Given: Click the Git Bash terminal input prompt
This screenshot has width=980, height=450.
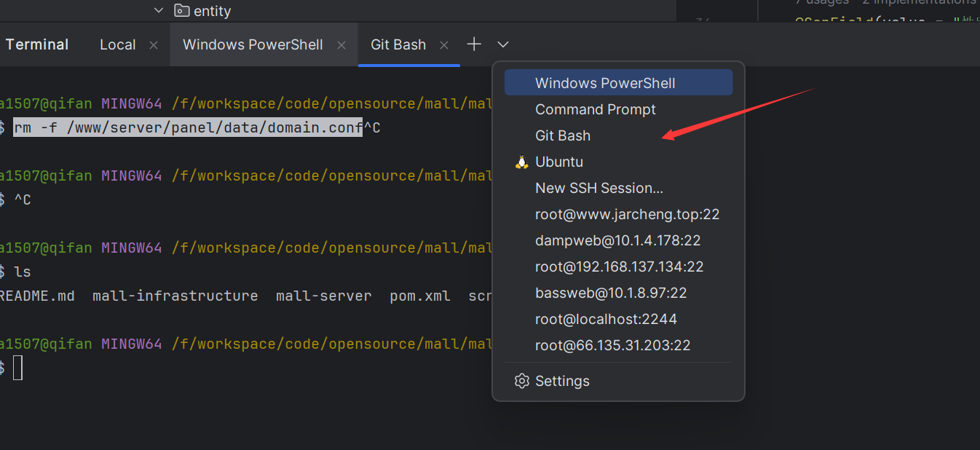Looking at the screenshot, I should tap(20, 368).
